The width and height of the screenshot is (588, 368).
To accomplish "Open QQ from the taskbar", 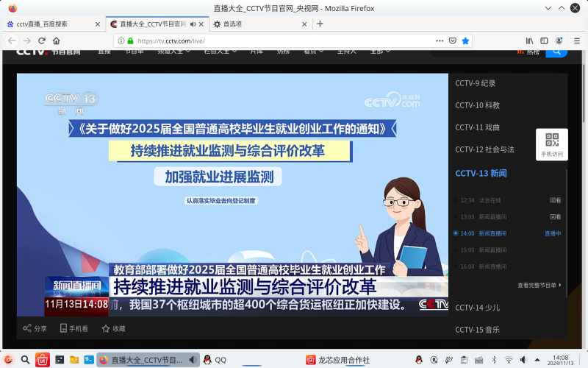I will [x=215, y=360].
